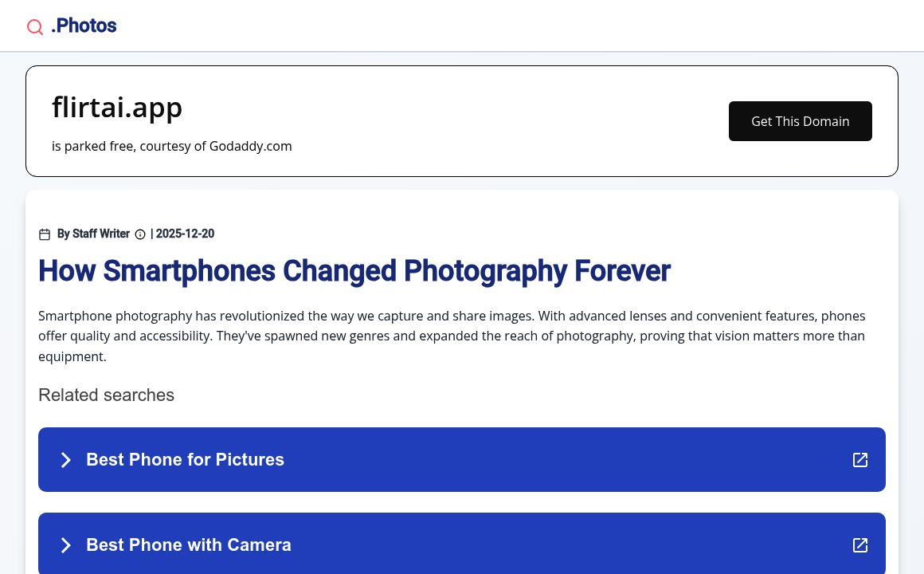Click the calendar icon beside the byline
924x574 pixels.
45,234
